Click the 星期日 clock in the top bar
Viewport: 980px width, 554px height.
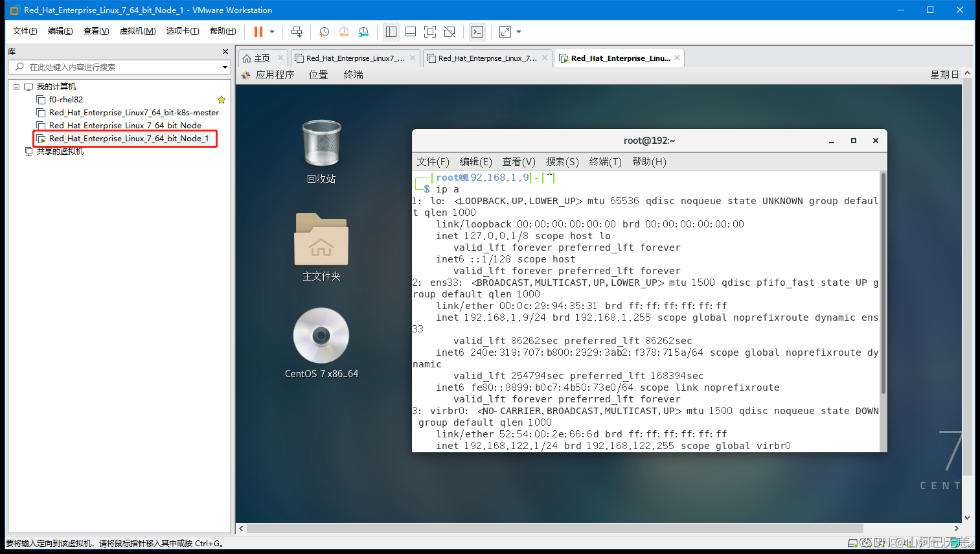[x=944, y=75]
